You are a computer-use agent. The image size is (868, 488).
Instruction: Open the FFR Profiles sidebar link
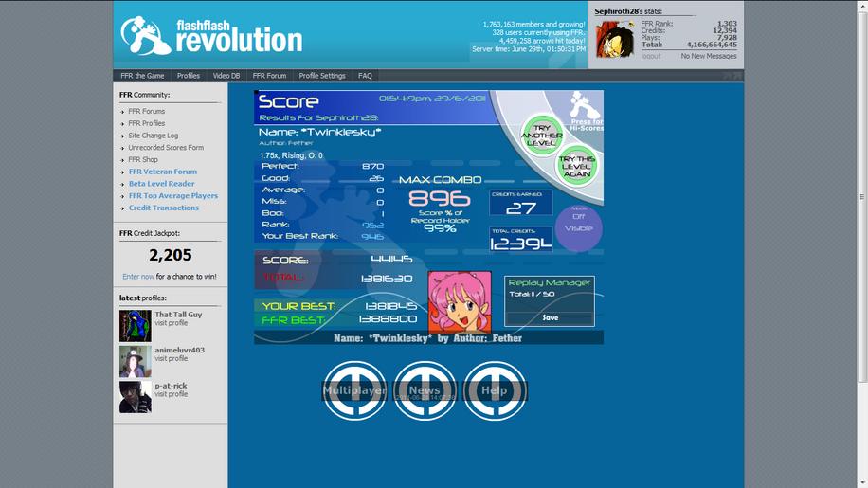[x=147, y=123]
